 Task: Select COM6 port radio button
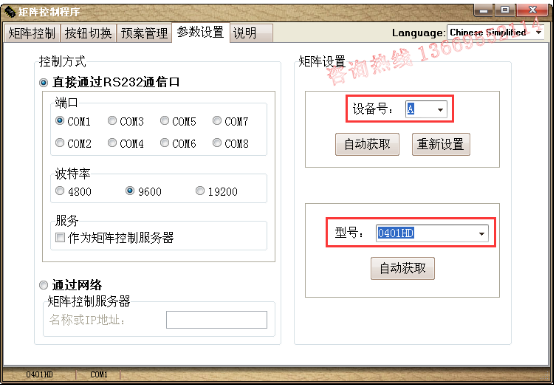click(x=164, y=143)
